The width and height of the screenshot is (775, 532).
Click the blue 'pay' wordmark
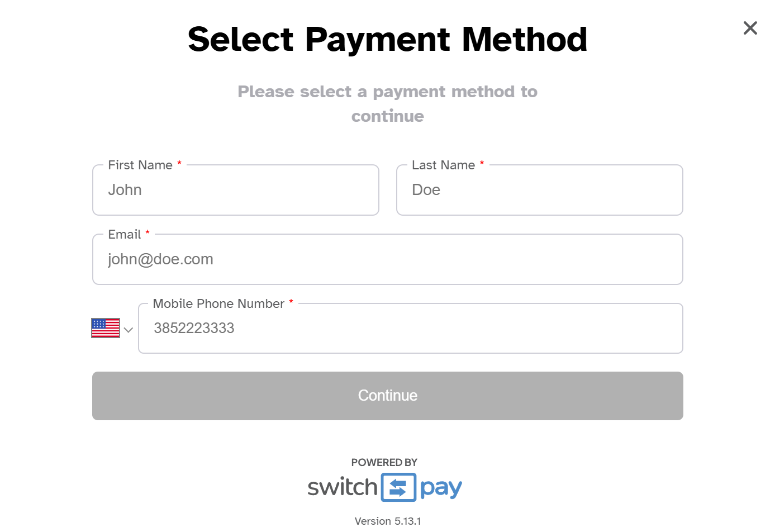[441, 488]
